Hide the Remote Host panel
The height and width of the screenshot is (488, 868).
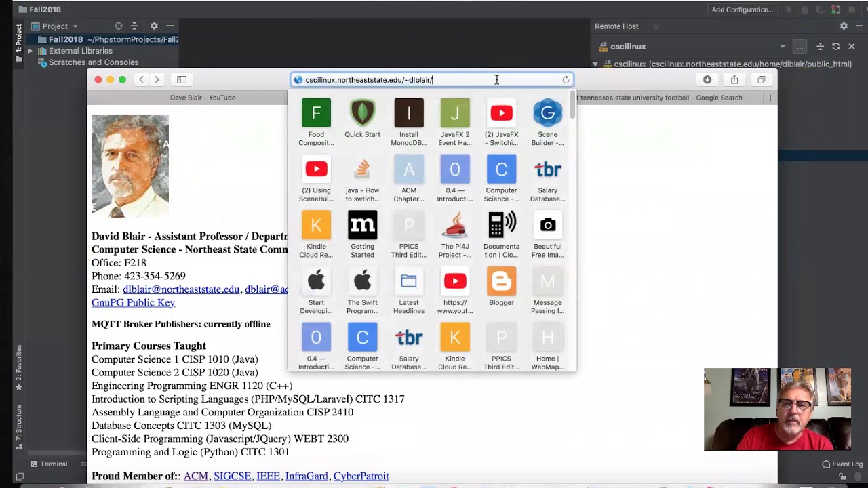pyautogui.click(x=859, y=26)
